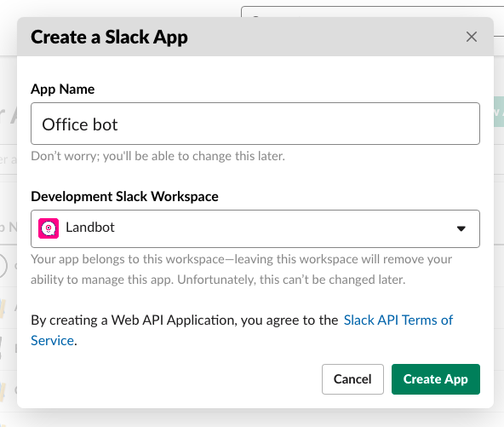Click the "Don't worry" helper text
This screenshot has width=504, height=427.
(157, 156)
